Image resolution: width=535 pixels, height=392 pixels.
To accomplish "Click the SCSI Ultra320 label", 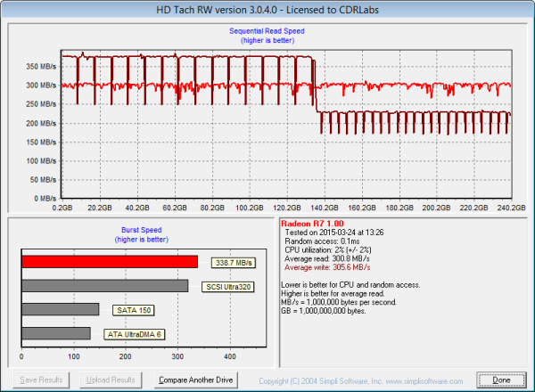I will click(x=225, y=286).
